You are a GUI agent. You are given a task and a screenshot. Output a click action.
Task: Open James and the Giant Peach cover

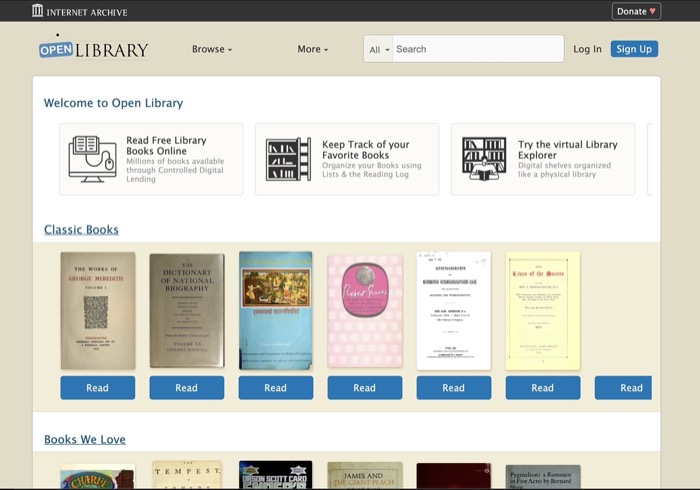[365, 475]
